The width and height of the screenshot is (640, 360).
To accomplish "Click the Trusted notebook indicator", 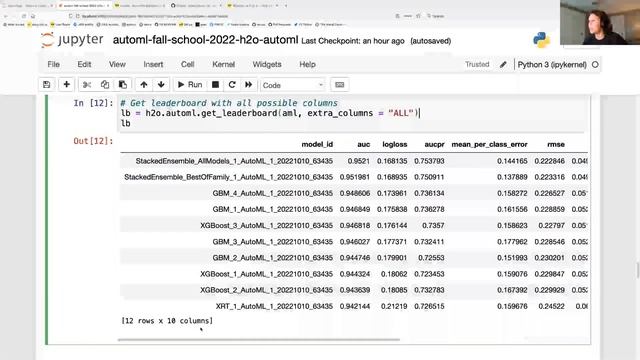I will click(477, 64).
